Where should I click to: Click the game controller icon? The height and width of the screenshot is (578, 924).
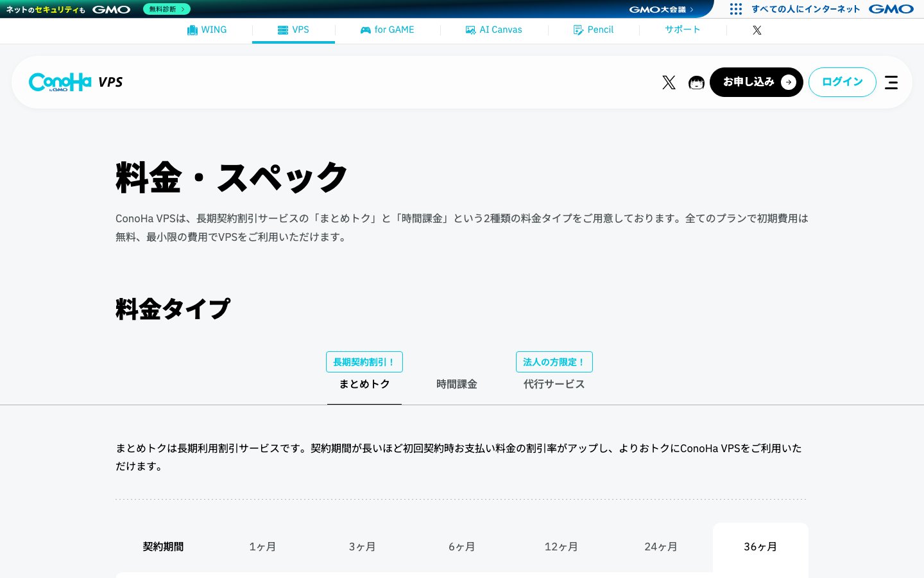(x=365, y=30)
